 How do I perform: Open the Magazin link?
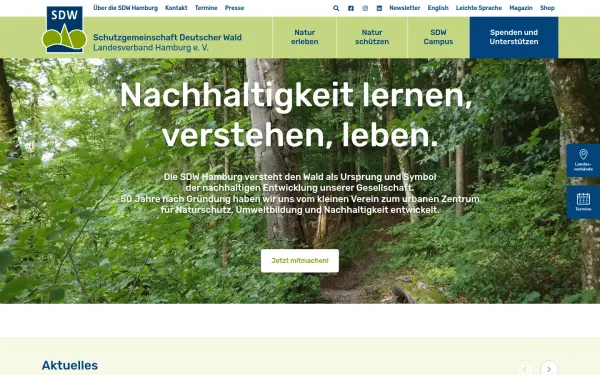coord(521,8)
